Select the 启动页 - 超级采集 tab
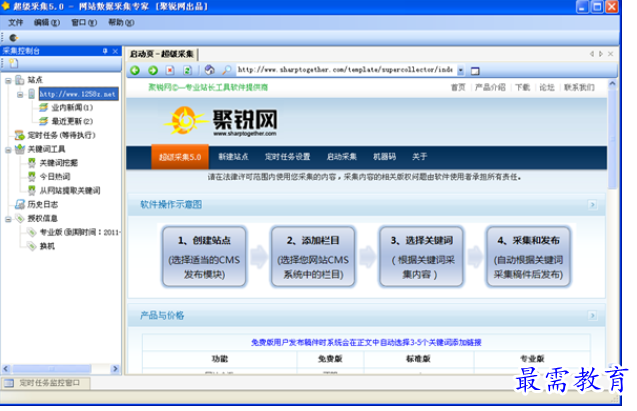The width and height of the screenshot is (637, 411). tap(162, 54)
